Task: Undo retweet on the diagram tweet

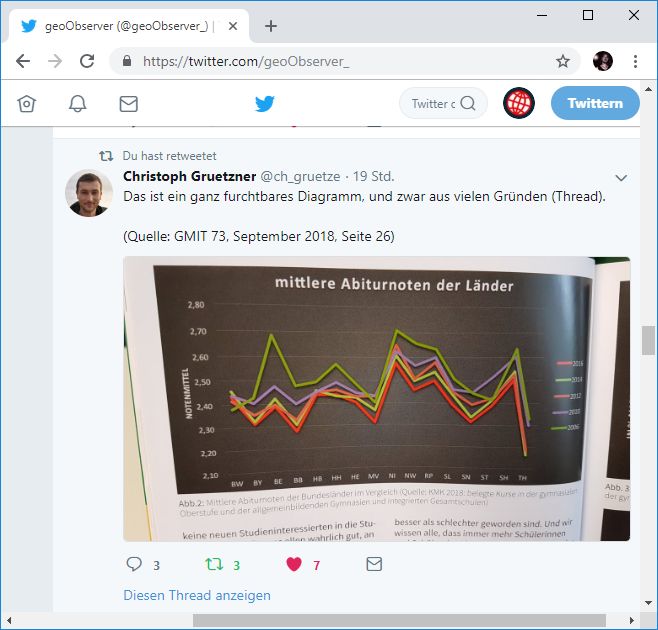Action: click(214, 564)
